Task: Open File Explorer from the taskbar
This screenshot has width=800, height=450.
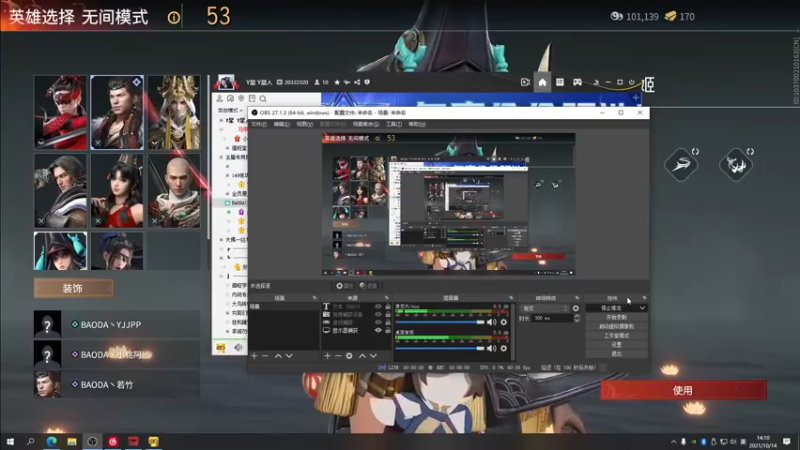Action: [x=72, y=441]
